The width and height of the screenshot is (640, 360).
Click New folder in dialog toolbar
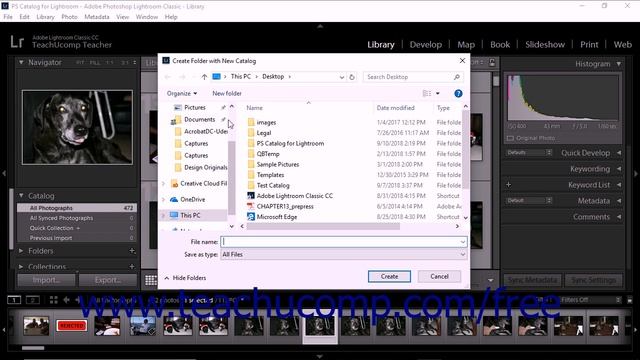point(227,93)
